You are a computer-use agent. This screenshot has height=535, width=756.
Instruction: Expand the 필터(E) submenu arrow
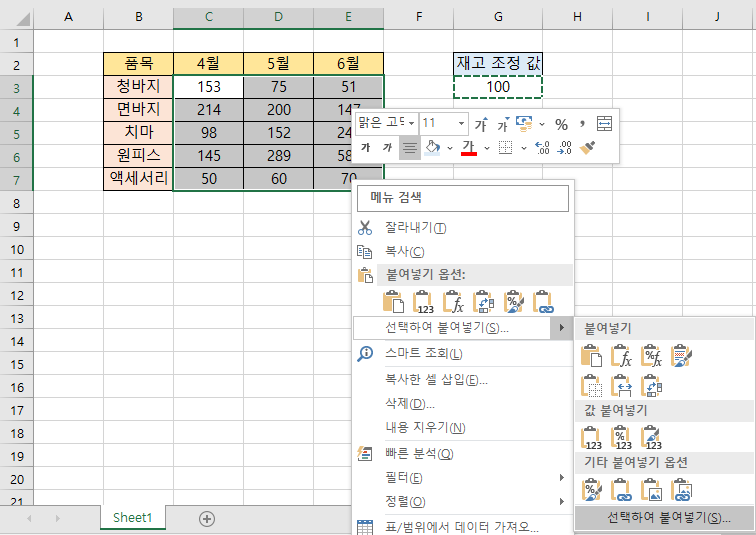coord(562,477)
